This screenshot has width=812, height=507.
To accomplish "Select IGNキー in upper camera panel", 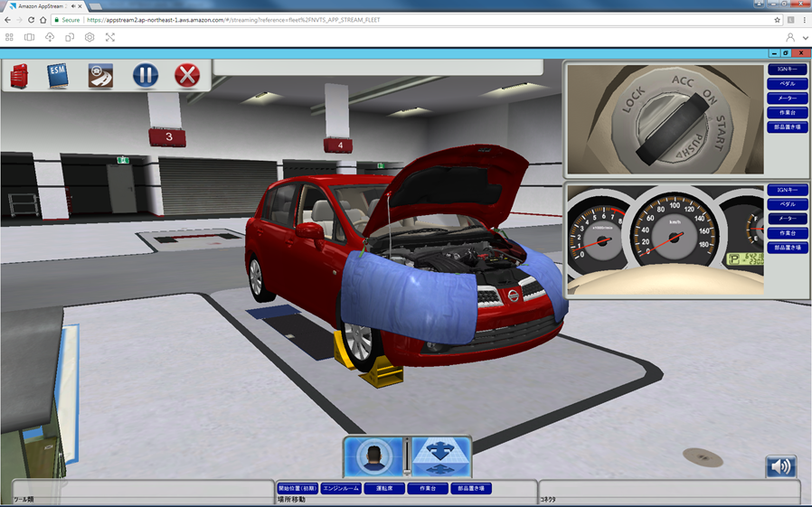I will [787, 70].
